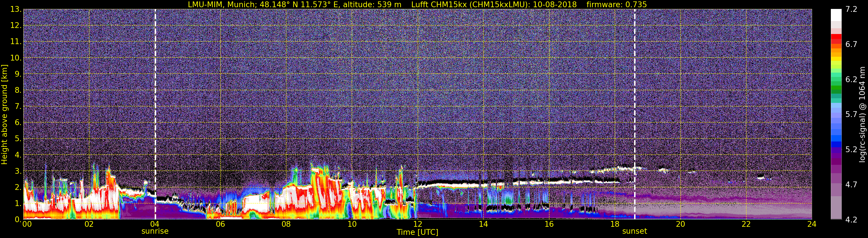Click the "7." tick on the height axis

click(18, 107)
